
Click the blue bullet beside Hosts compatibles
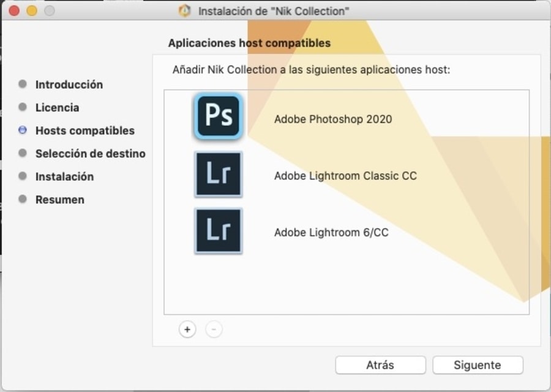tap(23, 130)
